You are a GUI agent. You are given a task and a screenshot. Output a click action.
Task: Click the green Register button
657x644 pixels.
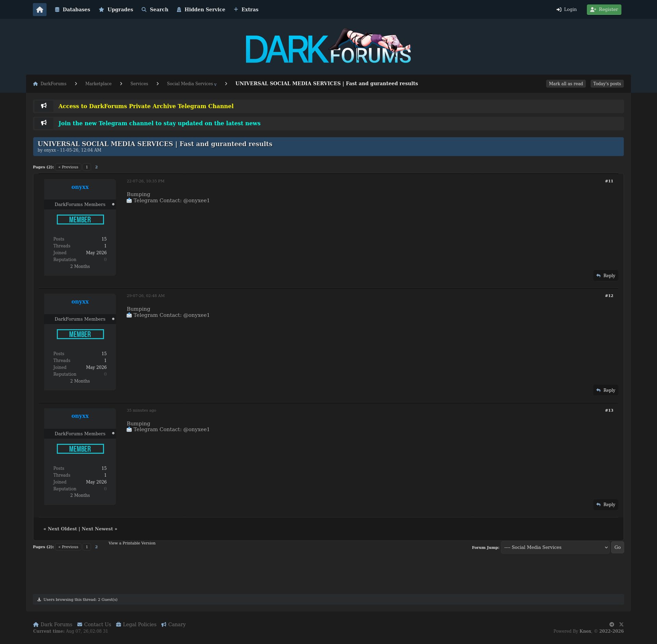click(604, 10)
